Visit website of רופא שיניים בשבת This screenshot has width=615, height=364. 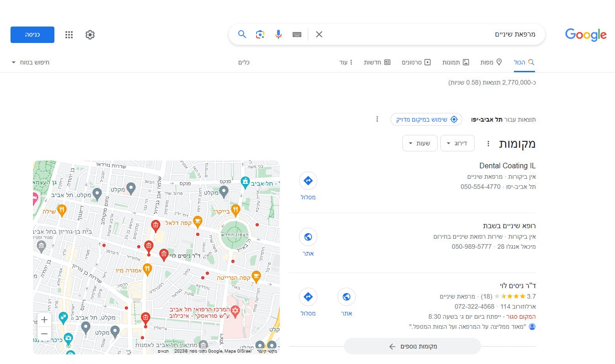coord(308,242)
